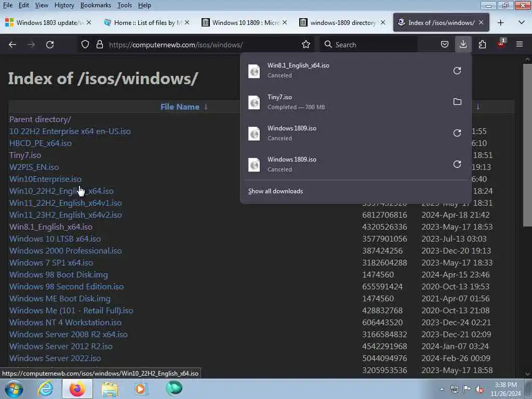532x399 pixels.
Task: Open the Tools menu
Action: click(x=125, y=5)
